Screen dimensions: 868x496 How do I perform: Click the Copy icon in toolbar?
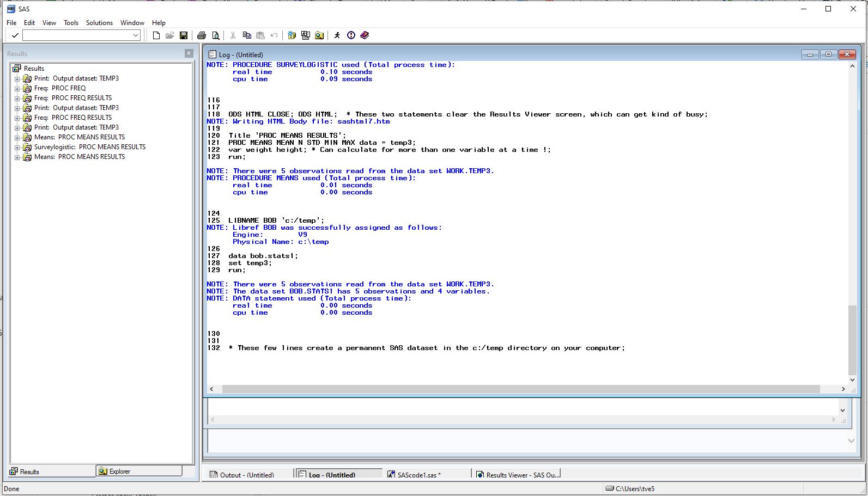point(247,35)
